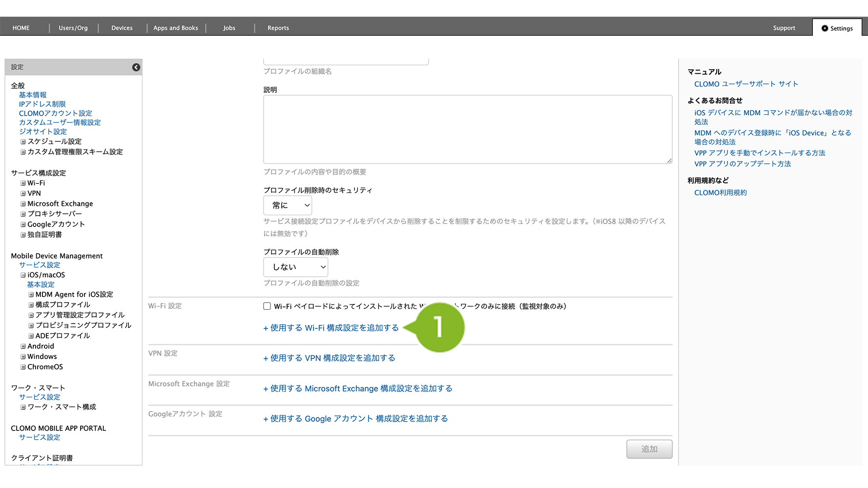
Task: Enable the Wi-Fi payload only network checkbox
Action: (x=267, y=306)
